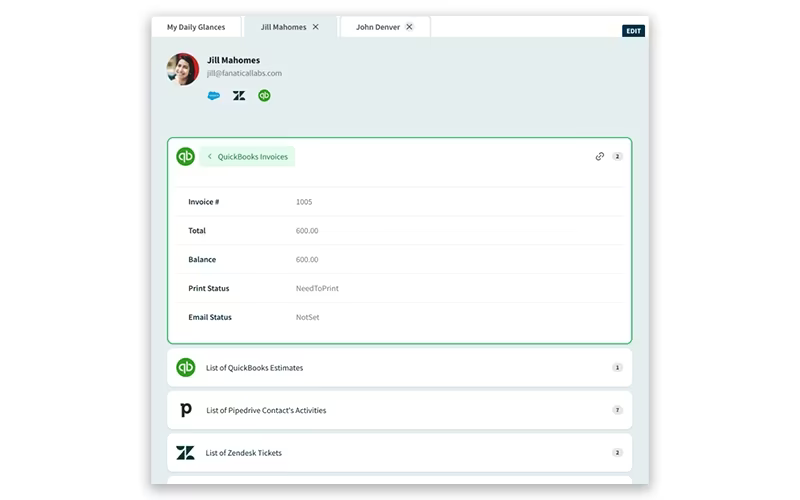Select the Total value 600.00
This screenshot has height=500, width=800.
(307, 231)
